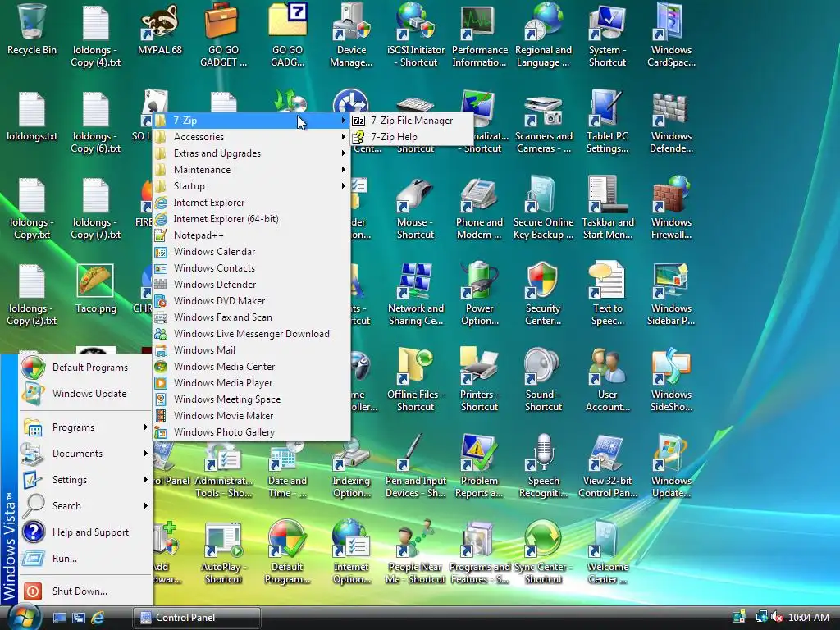Launch Notepad++ from Programs menu
The image size is (840, 630).
coord(251,235)
